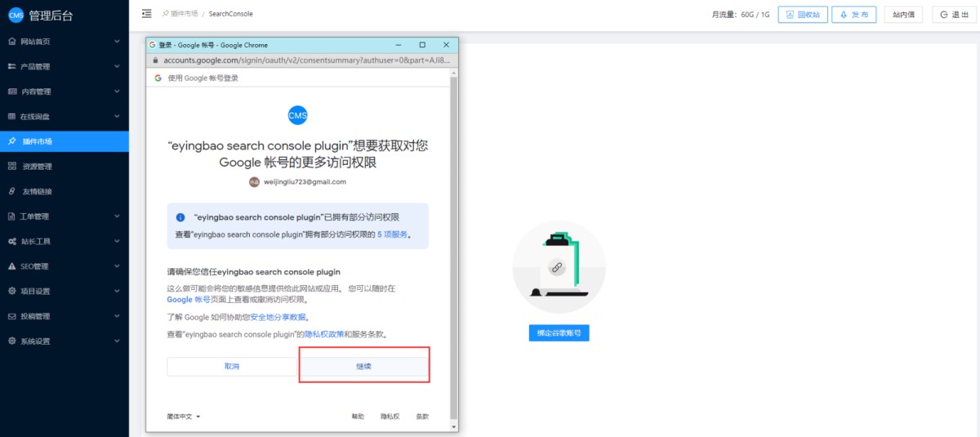Click the 绑定谷歌账号 button
Screen dimensions: 980x437
pyautogui.click(x=559, y=332)
